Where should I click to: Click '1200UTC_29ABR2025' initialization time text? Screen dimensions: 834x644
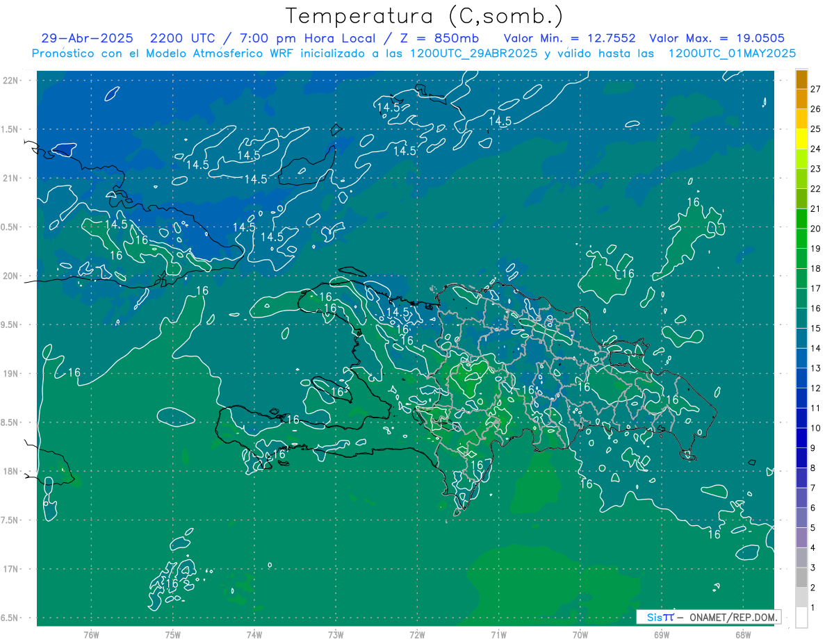[474, 53]
